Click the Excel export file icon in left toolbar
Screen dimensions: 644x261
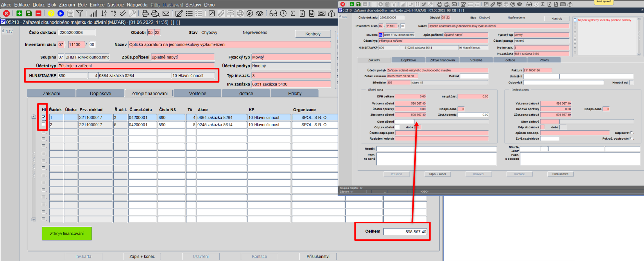[302, 13]
